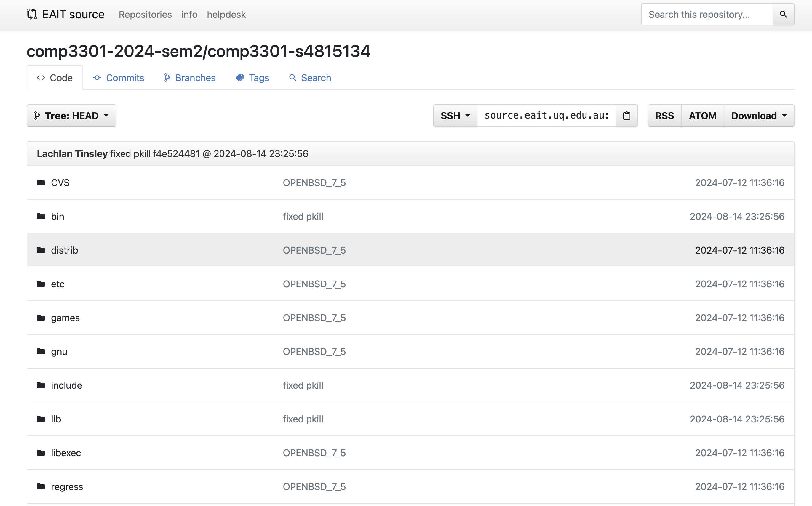This screenshot has height=506, width=812.
Task: Click the EAIT source git logo icon
Action: [32, 14]
